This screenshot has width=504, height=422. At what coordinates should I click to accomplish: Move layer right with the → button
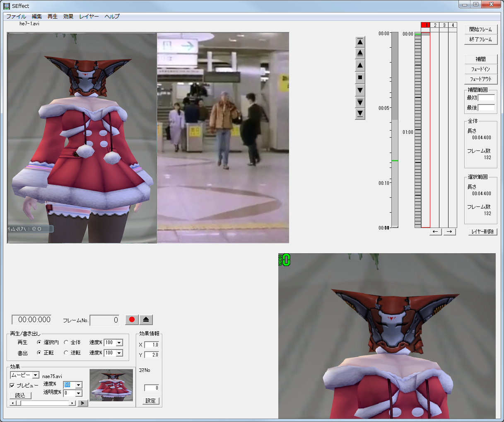(x=449, y=232)
